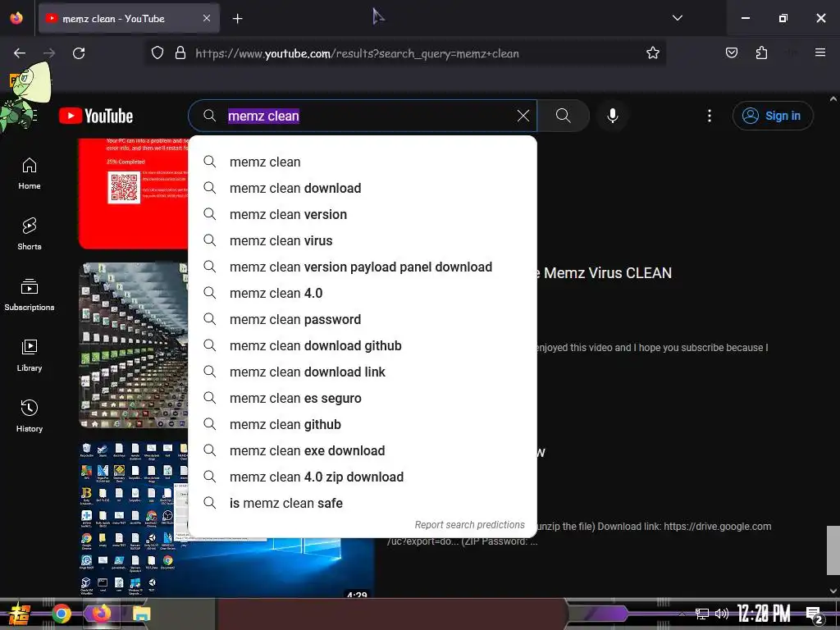Open notification center icon in tray
This screenshot has width=840, height=630.
815,615
